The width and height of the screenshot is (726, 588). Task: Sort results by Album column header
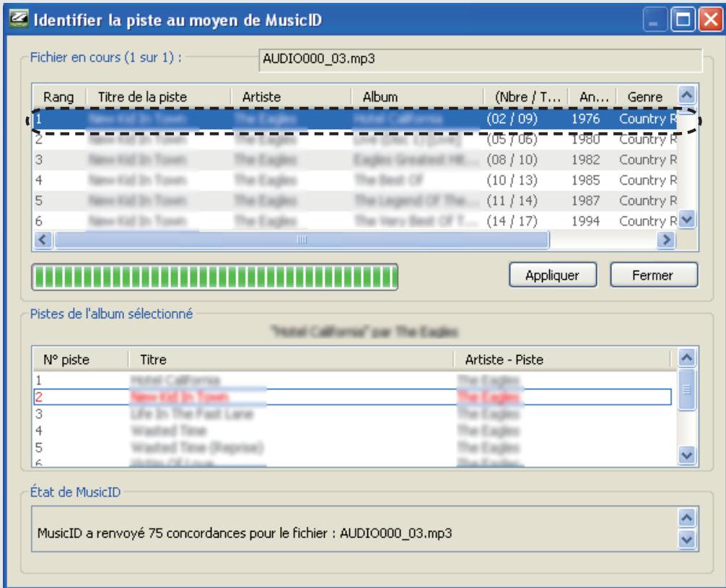[416, 97]
